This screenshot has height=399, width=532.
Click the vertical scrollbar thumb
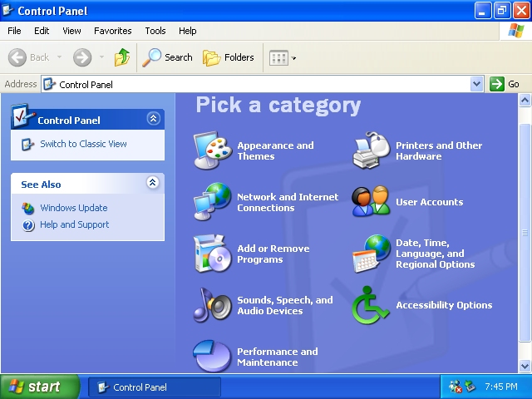click(525, 233)
